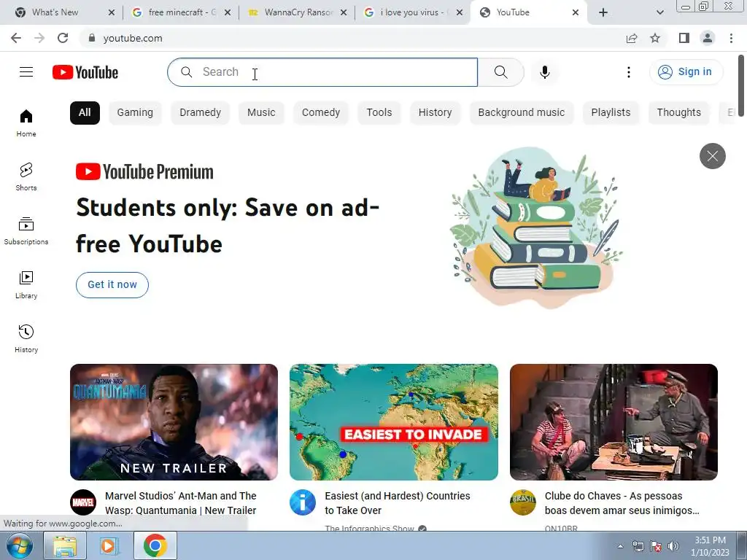Switch to the What's New tab

pyautogui.click(x=64, y=12)
